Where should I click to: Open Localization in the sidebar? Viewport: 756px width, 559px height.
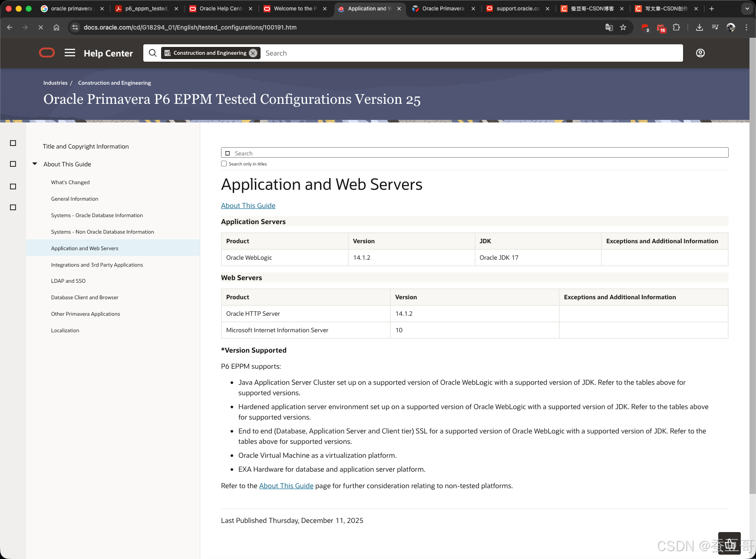[65, 331]
